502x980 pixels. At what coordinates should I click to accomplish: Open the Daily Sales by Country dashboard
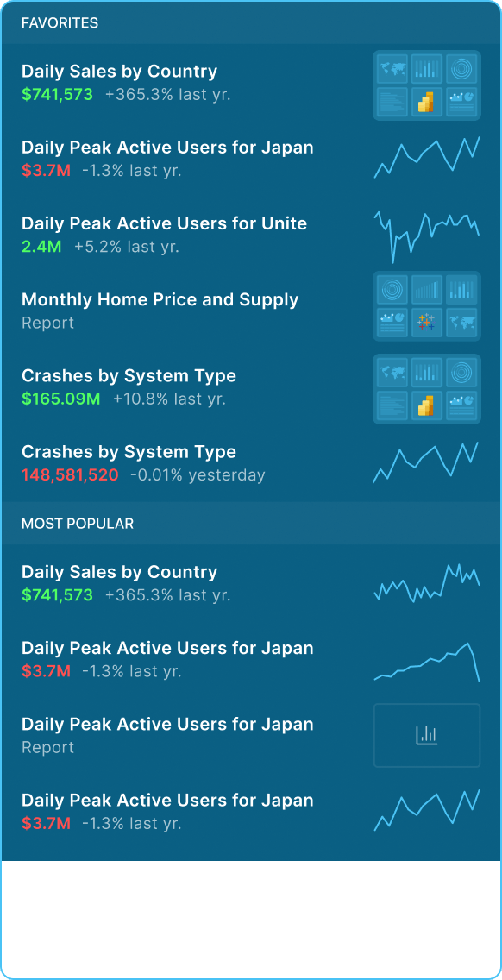coord(120,71)
